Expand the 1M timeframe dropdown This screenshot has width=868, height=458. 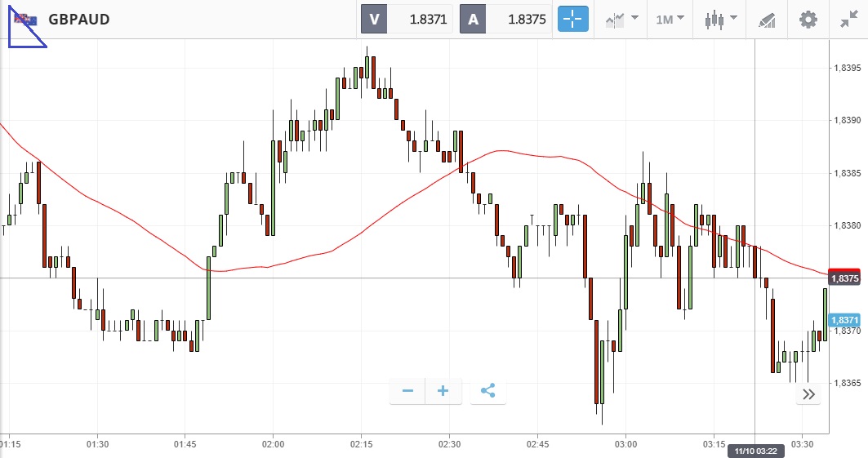pos(670,19)
